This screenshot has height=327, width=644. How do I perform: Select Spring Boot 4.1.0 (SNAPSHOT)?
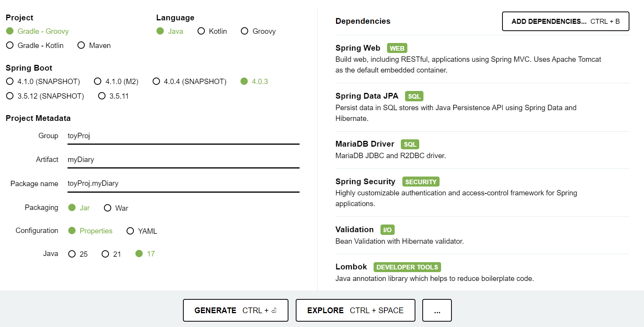[43, 81]
